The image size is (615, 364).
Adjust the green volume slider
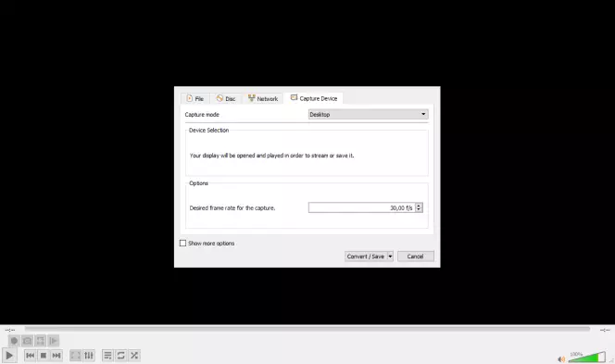tap(587, 357)
